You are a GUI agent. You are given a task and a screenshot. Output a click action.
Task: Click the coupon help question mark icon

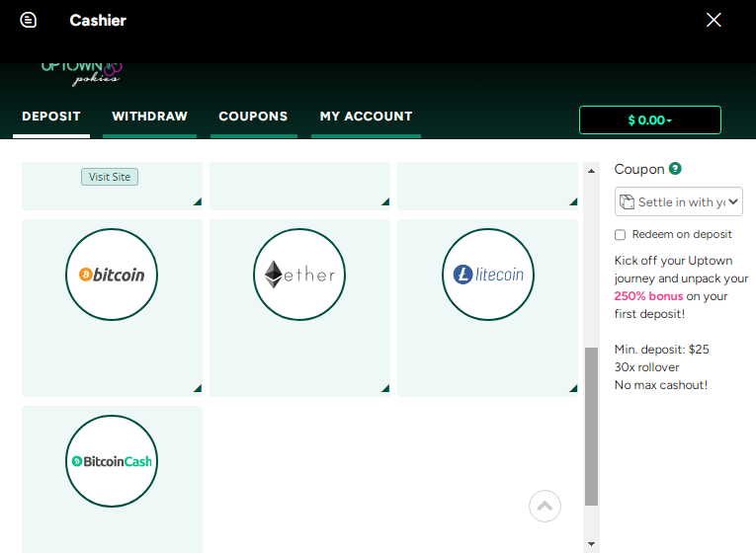point(675,169)
